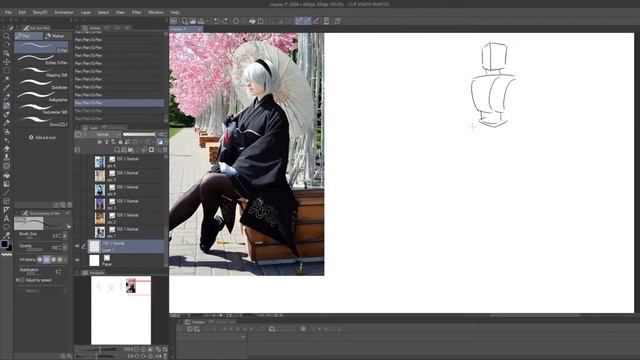
Task: Expand the Adjust by speed extra settings
Action: coord(17,280)
